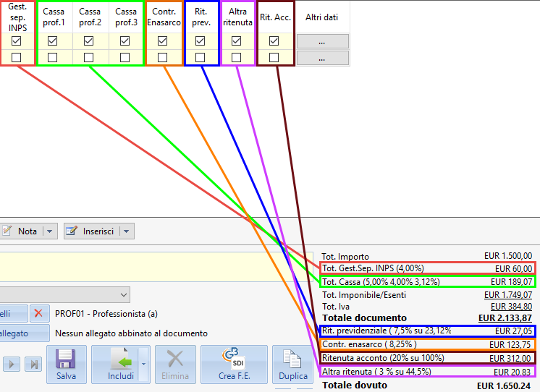Open the Inserisci dropdown arrow
The image size is (540, 392).
click(127, 231)
